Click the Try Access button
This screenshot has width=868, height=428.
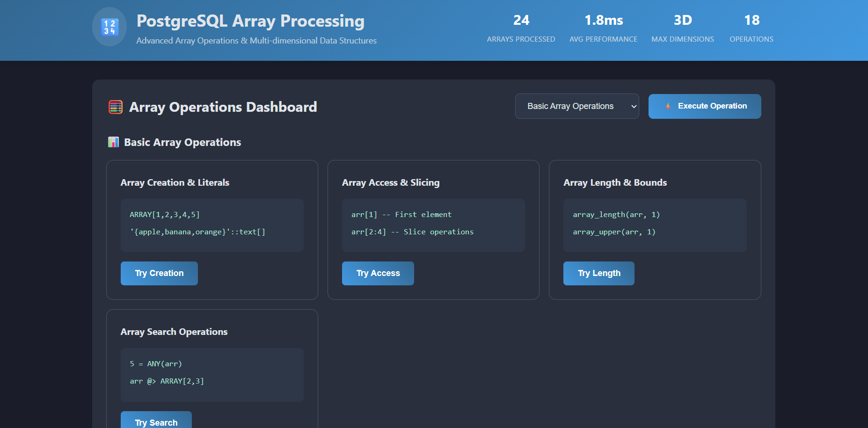(378, 273)
